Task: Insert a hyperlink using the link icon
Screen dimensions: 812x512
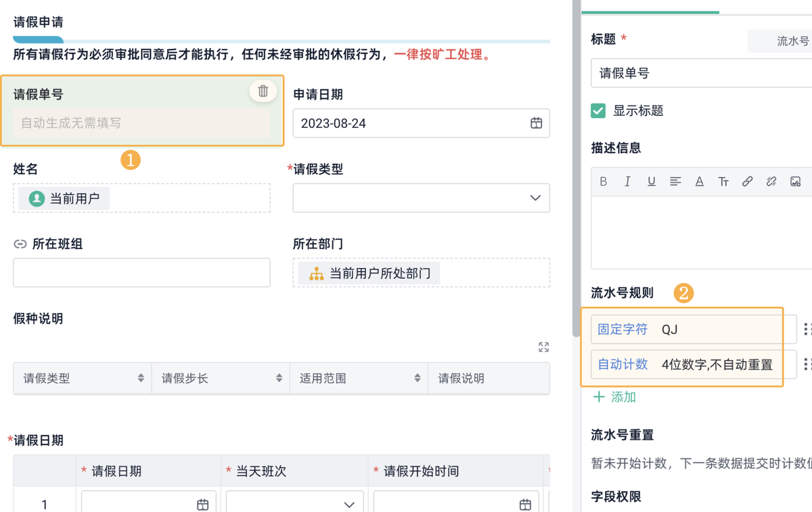Action: click(747, 181)
